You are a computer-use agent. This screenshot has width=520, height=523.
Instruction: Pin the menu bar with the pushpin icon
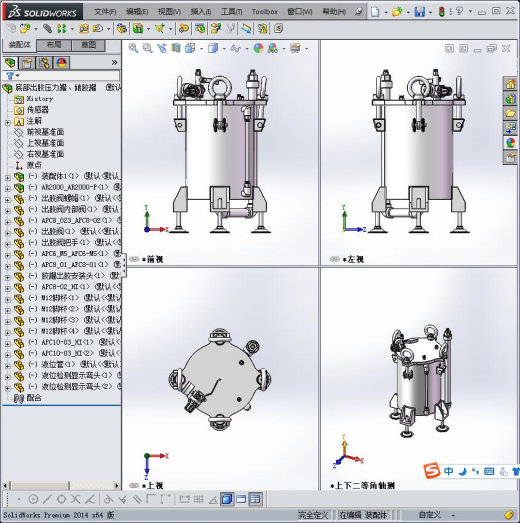point(359,12)
